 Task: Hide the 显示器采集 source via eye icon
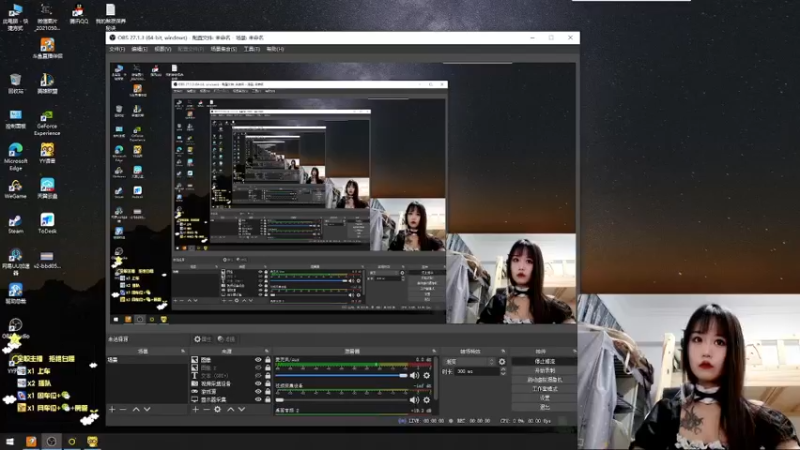[258, 399]
